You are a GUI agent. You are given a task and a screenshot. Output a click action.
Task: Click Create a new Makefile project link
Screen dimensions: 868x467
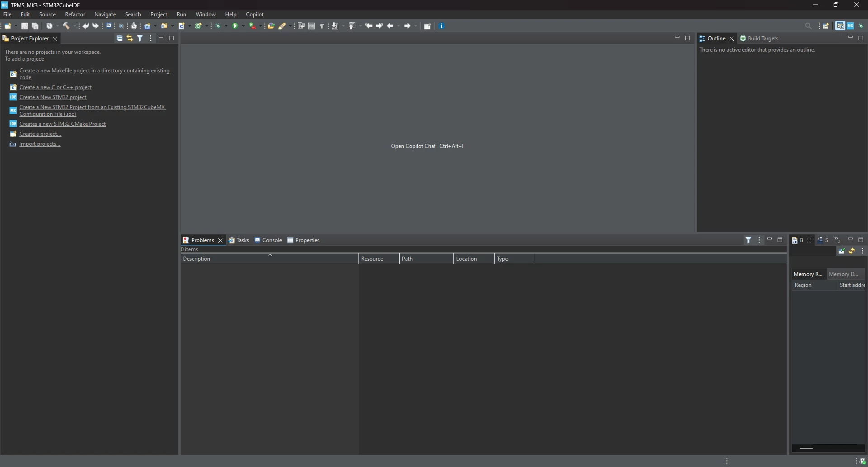[95, 74]
